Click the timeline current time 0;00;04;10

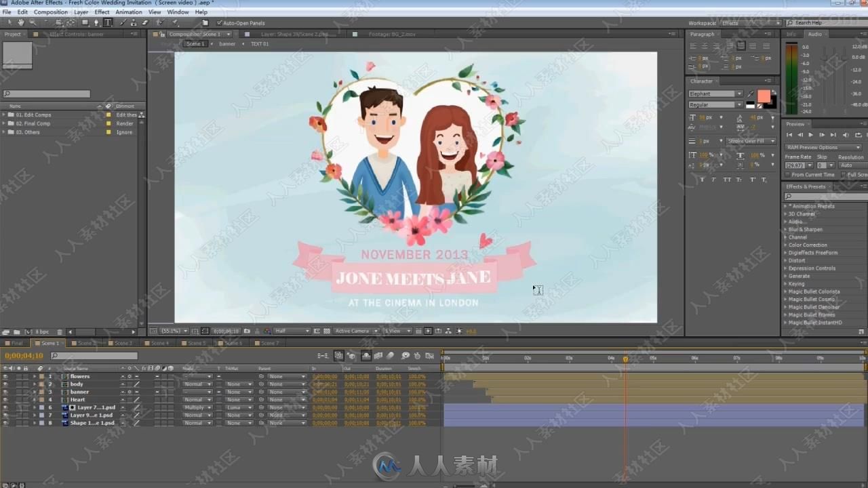(24, 355)
